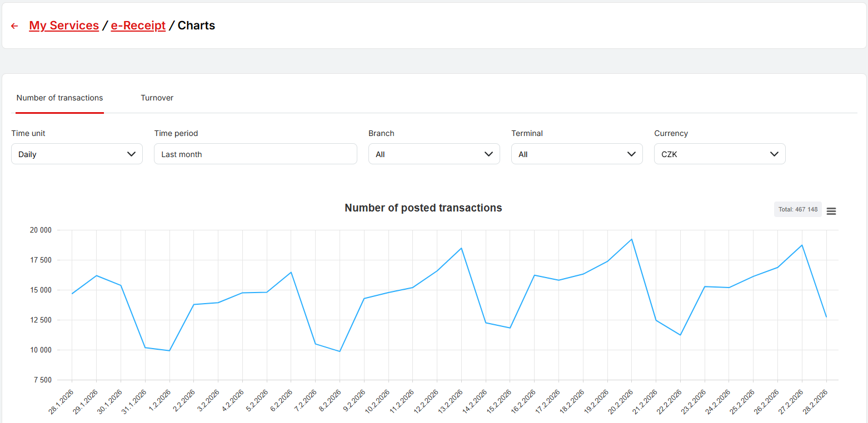The height and width of the screenshot is (423, 868).
Task: Click the Time unit dropdown chevron
Action: click(132, 154)
